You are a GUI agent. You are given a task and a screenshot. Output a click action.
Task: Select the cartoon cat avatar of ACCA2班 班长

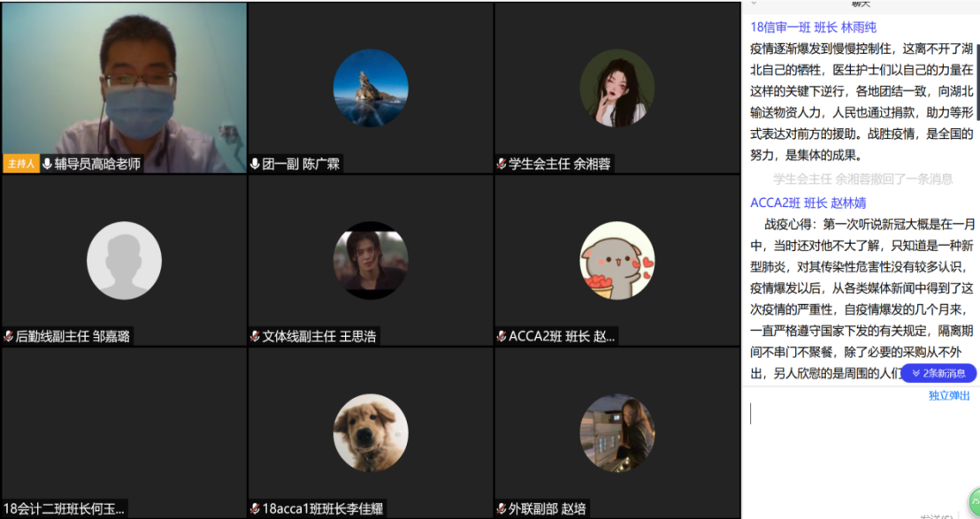point(617,260)
